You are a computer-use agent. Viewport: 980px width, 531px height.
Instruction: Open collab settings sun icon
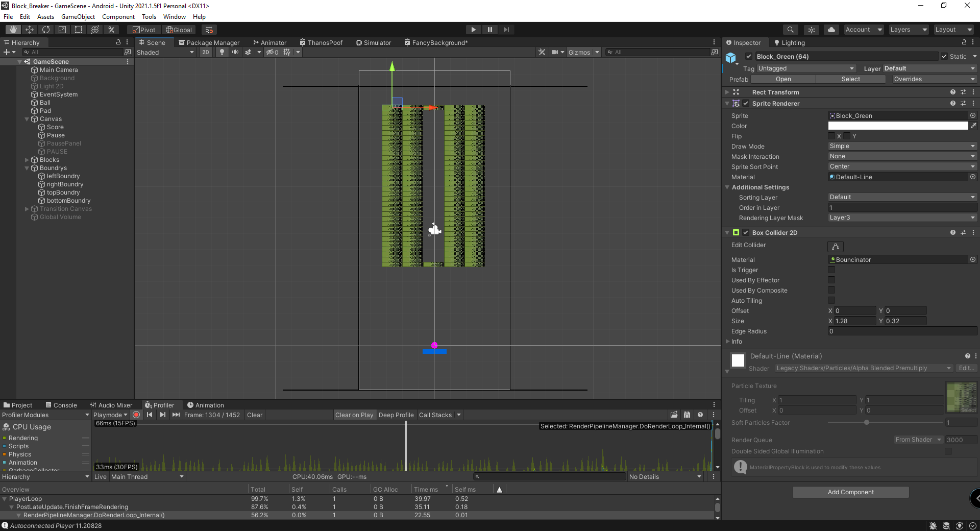coord(811,30)
